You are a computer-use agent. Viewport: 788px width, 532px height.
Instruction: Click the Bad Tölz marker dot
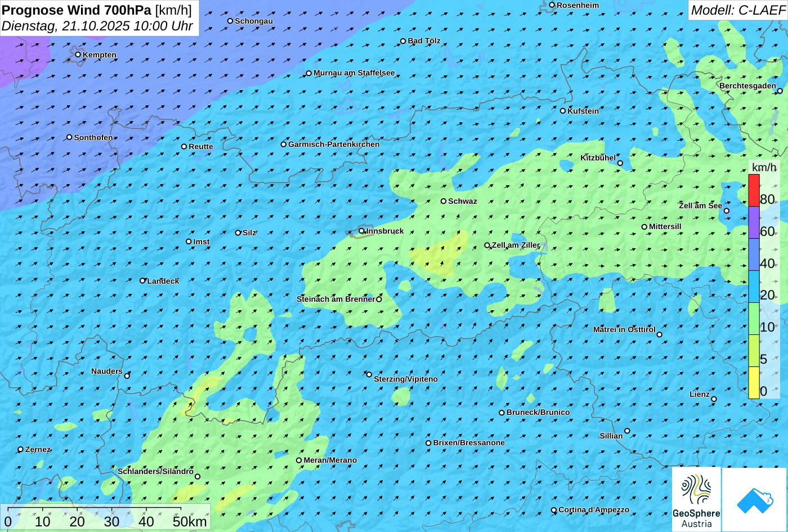click(402, 41)
